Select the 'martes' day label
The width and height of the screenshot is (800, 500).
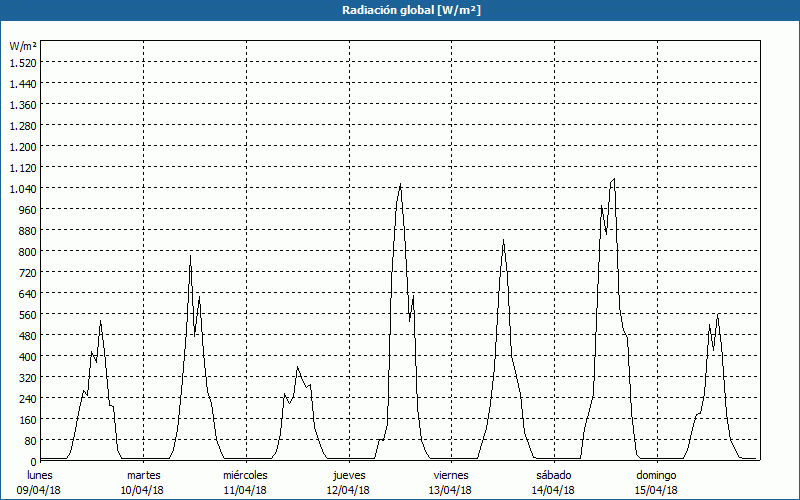[x=144, y=475]
